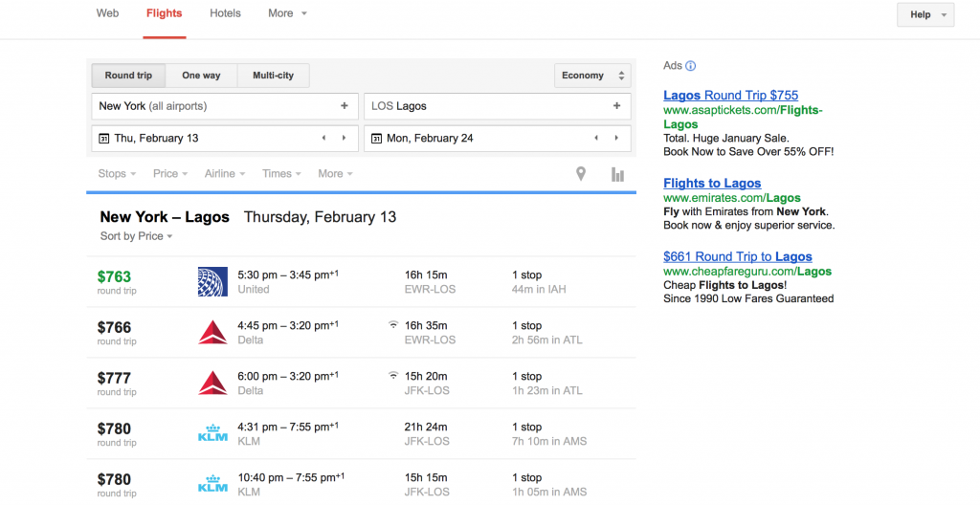The image size is (980, 505).
Task: Click the Delta logo in the $766 row
Action: [x=212, y=332]
